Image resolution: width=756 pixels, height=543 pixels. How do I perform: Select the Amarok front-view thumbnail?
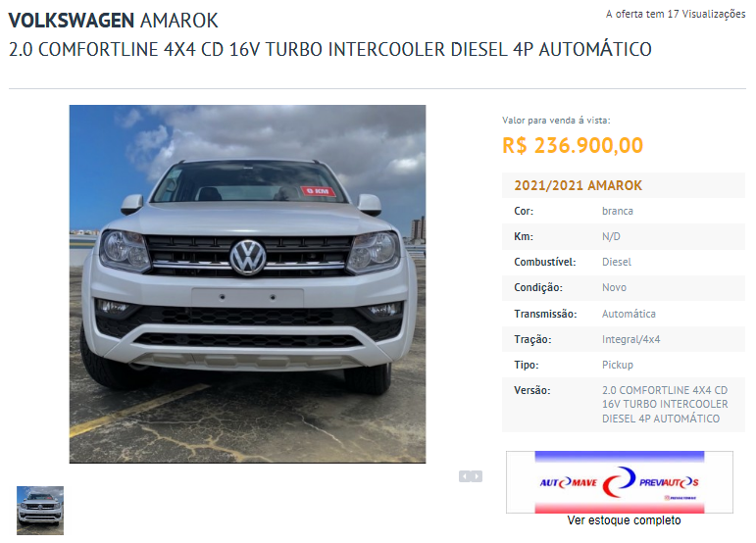[x=40, y=511]
